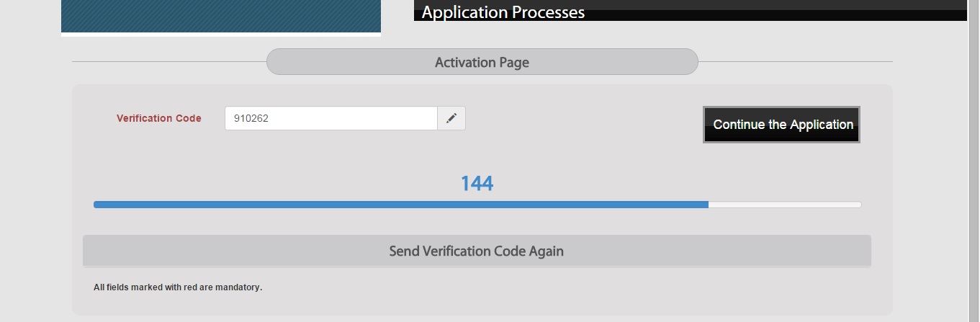The height and width of the screenshot is (322, 980).
Task: Focus the Verification Code input field
Action: click(331, 119)
